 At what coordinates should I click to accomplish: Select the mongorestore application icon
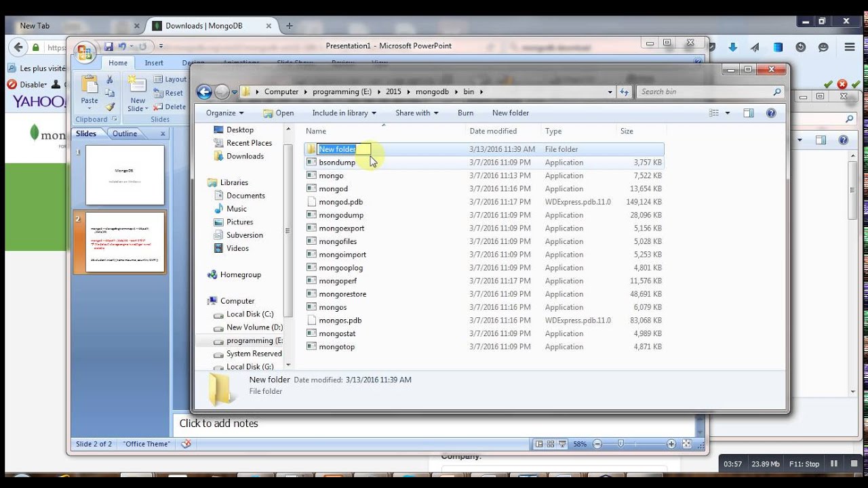click(311, 294)
